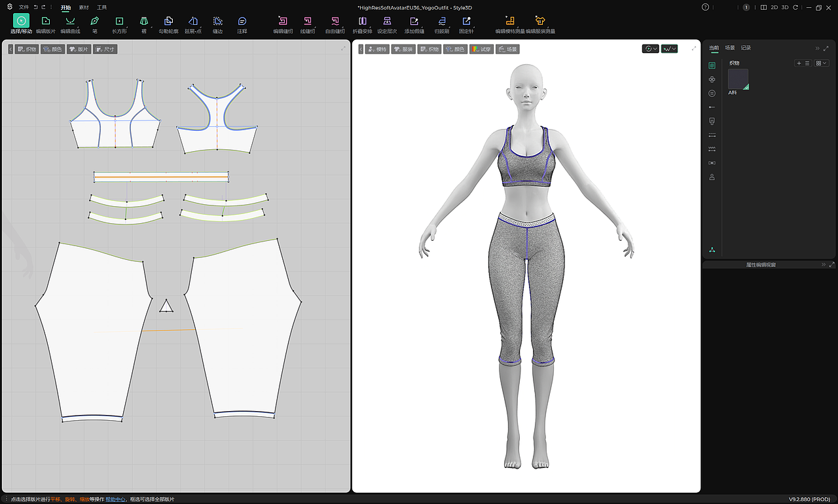Select the 编辑缝纫 edit sewing tool
This screenshot has height=504, width=838.
(283, 24)
